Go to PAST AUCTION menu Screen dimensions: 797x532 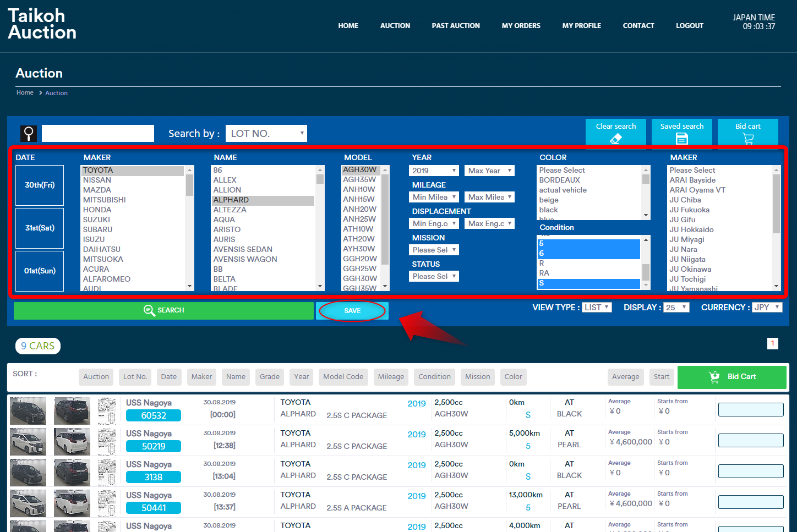coord(455,26)
